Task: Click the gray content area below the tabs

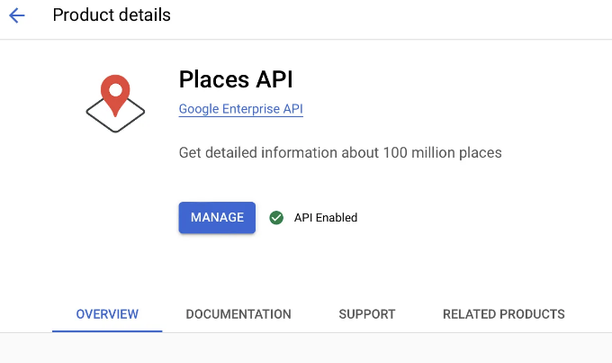Action: pyautogui.click(x=306, y=348)
